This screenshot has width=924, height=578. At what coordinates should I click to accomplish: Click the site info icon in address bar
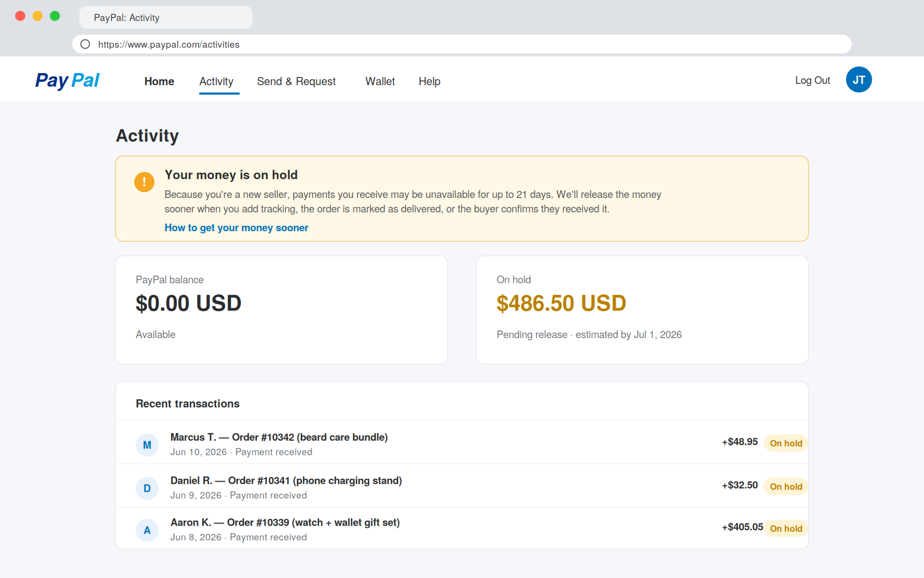point(85,44)
